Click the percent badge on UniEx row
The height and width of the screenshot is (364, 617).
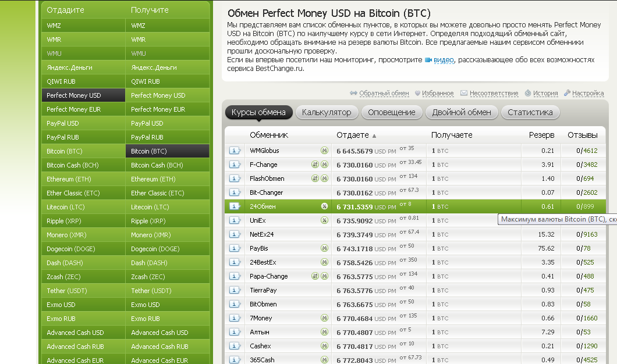click(324, 220)
